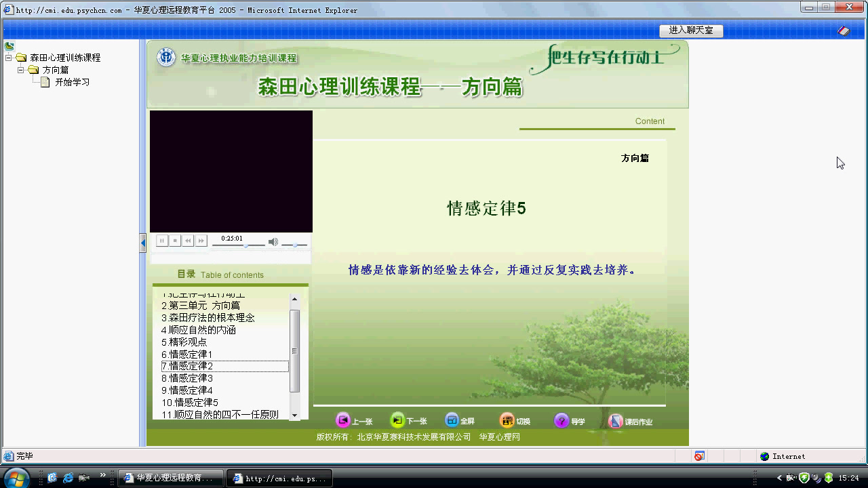
Task: Adjust the video volume slider
Action: pyautogui.click(x=294, y=245)
